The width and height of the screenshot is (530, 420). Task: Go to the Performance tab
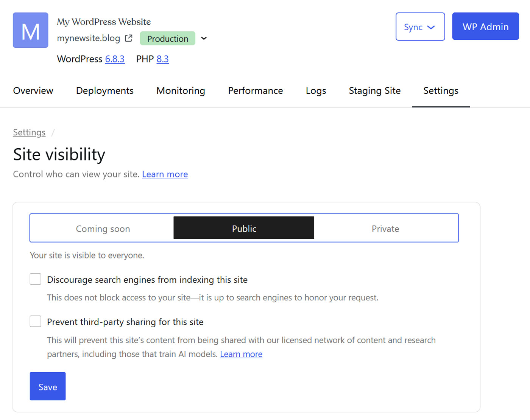(x=255, y=90)
